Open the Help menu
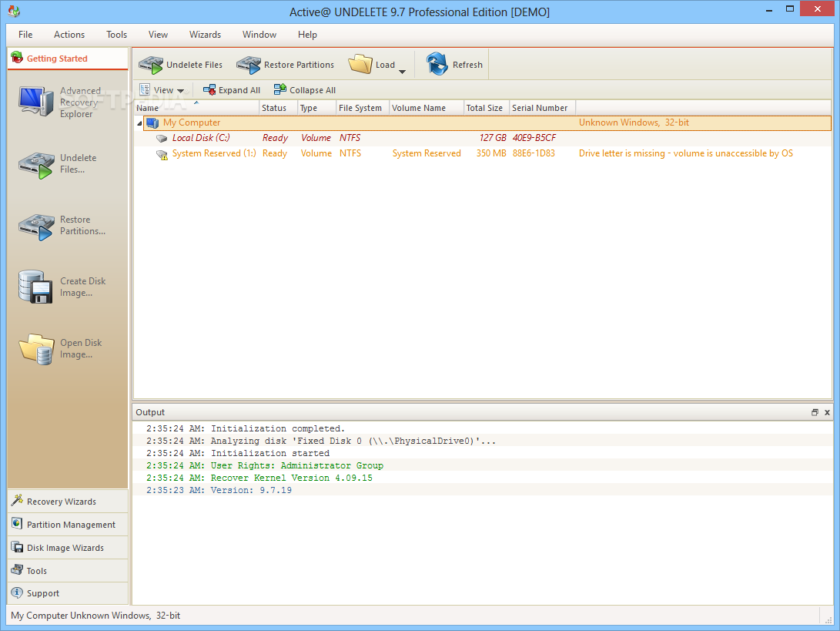This screenshot has height=631, width=840. 307,35
